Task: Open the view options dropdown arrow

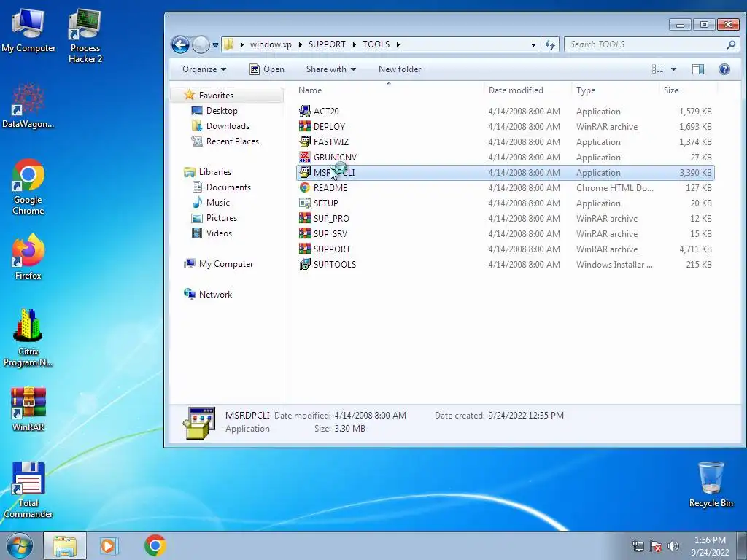Action: pyautogui.click(x=673, y=69)
